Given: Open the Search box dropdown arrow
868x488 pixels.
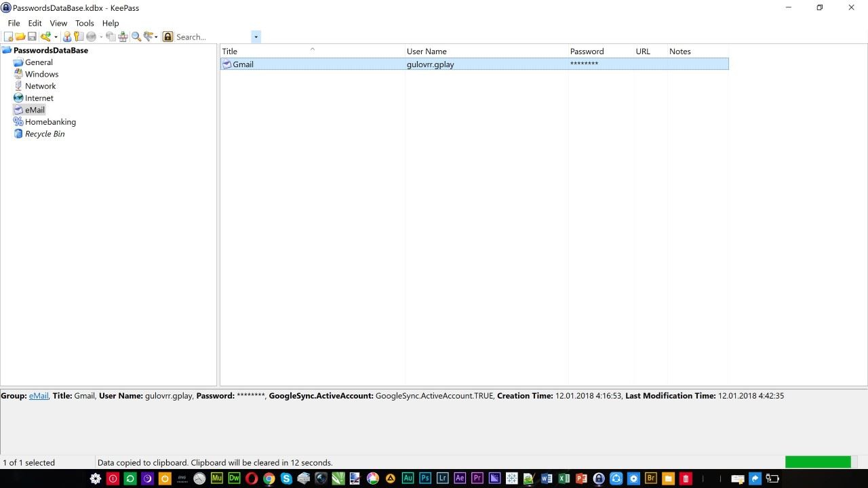Looking at the screenshot, I should point(256,37).
